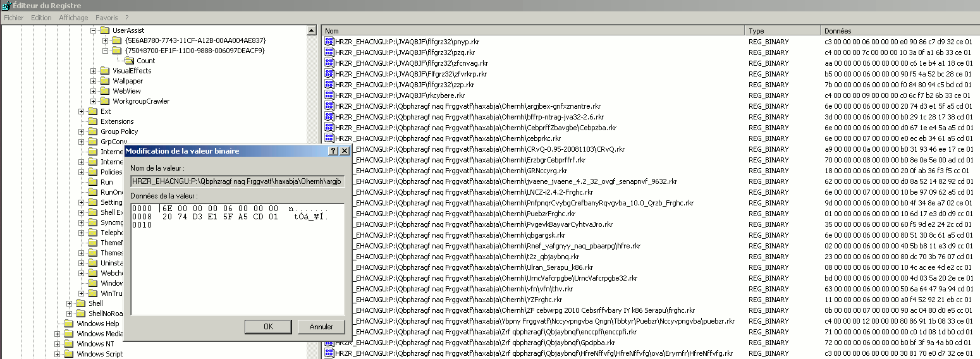Screen dimensions: 980x359
Task: Open the Favoris menu
Action: point(107,18)
